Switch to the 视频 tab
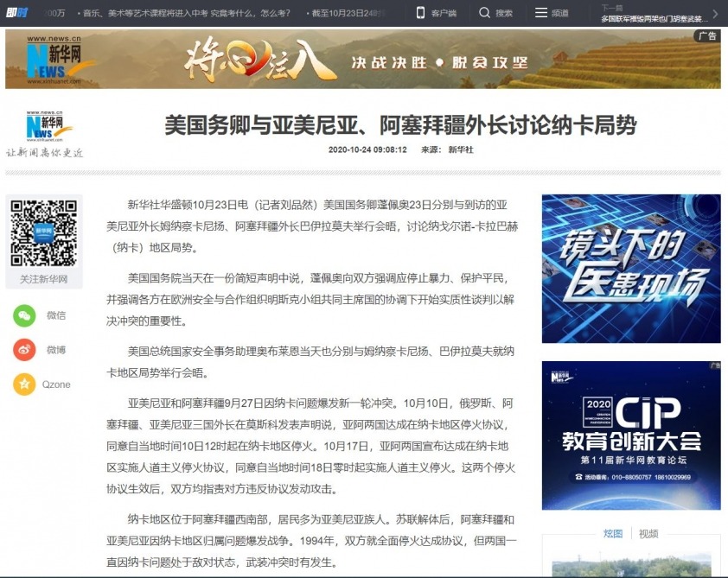This screenshot has width=728, height=578. 648,533
